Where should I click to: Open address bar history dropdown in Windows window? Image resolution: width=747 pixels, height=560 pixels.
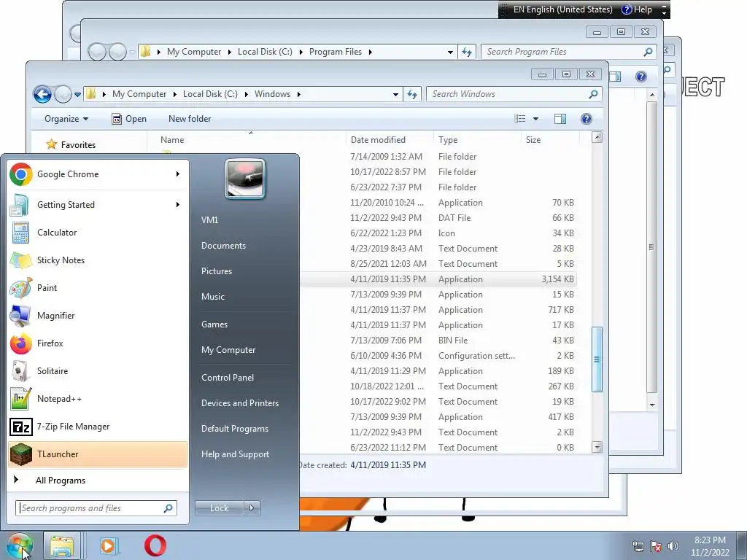point(395,94)
